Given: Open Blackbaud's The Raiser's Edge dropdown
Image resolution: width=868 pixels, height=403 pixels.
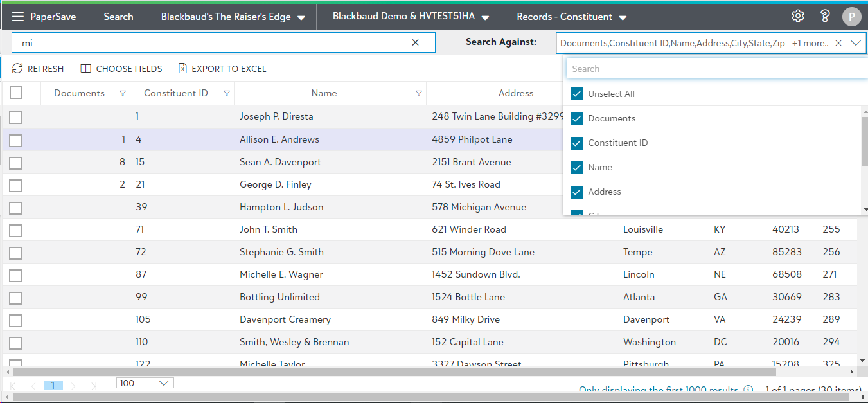Looking at the screenshot, I should [x=233, y=17].
